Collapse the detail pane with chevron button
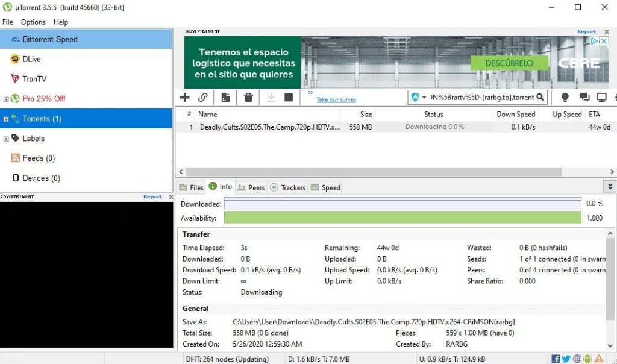This screenshot has height=364, width=617. point(610,187)
